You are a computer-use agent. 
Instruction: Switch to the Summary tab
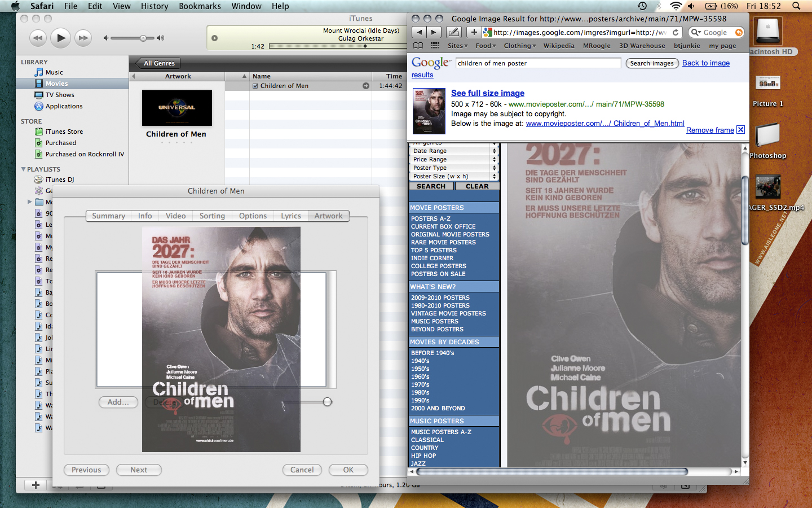pyautogui.click(x=108, y=216)
